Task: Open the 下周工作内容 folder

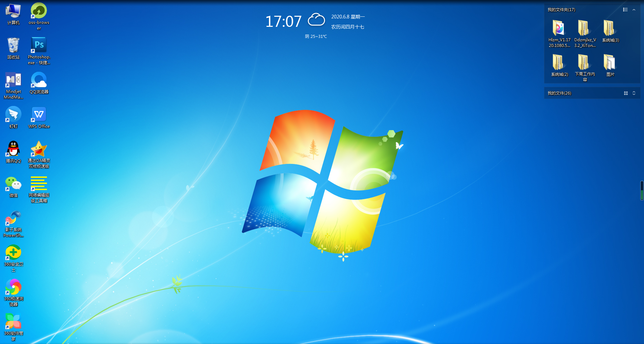Action: tap(585, 68)
